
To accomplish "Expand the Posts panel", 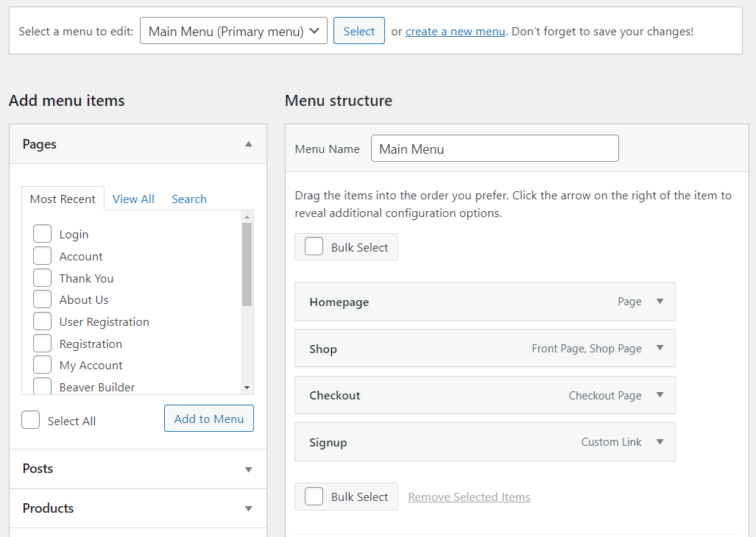I will (x=248, y=469).
